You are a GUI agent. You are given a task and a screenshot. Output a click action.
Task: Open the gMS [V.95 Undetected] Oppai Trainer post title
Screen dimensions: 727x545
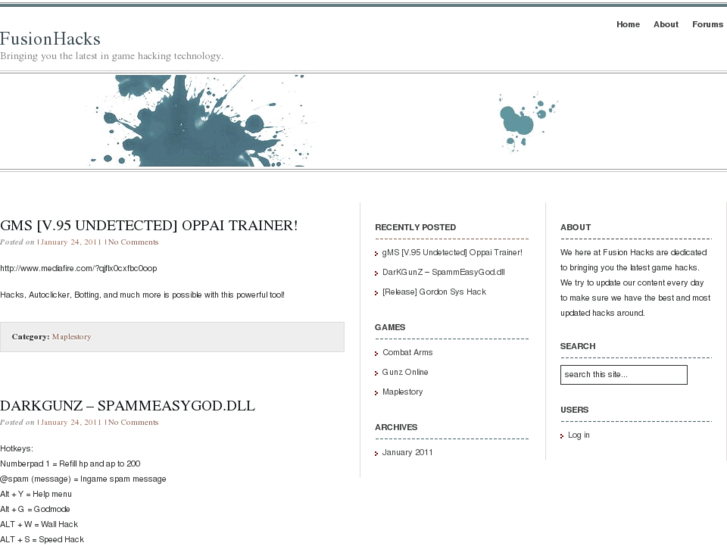(x=149, y=225)
